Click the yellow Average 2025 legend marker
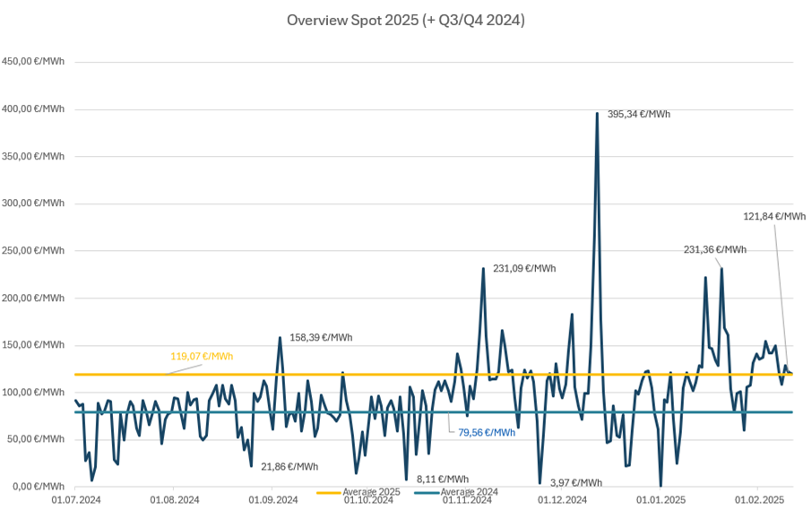This screenshot has height=510, width=812. coord(329,493)
